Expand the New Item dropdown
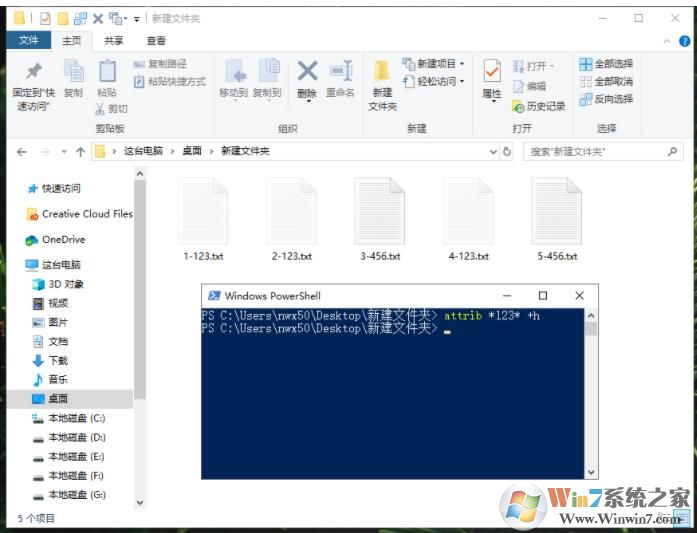This screenshot has height=533, width=697. [x=434, y=63]
